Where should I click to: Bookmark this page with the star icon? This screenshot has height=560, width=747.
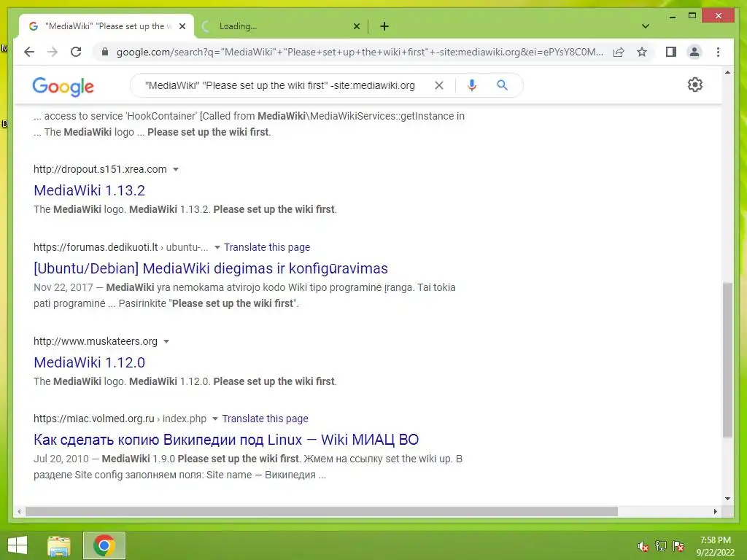point(642,52)
